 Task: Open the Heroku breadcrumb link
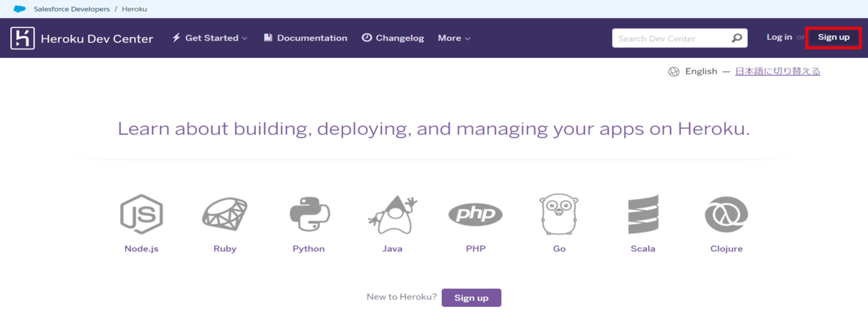[x=135, y=9]
